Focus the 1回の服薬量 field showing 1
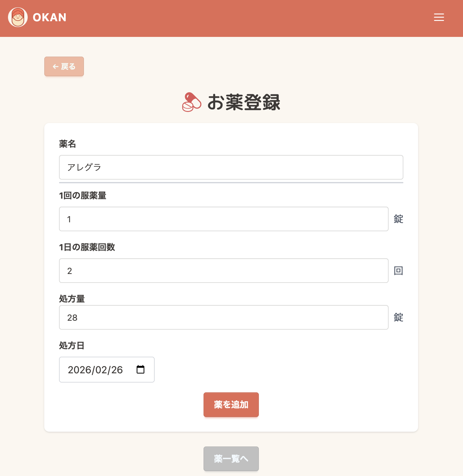463x476 pixels. coord(224,219)
